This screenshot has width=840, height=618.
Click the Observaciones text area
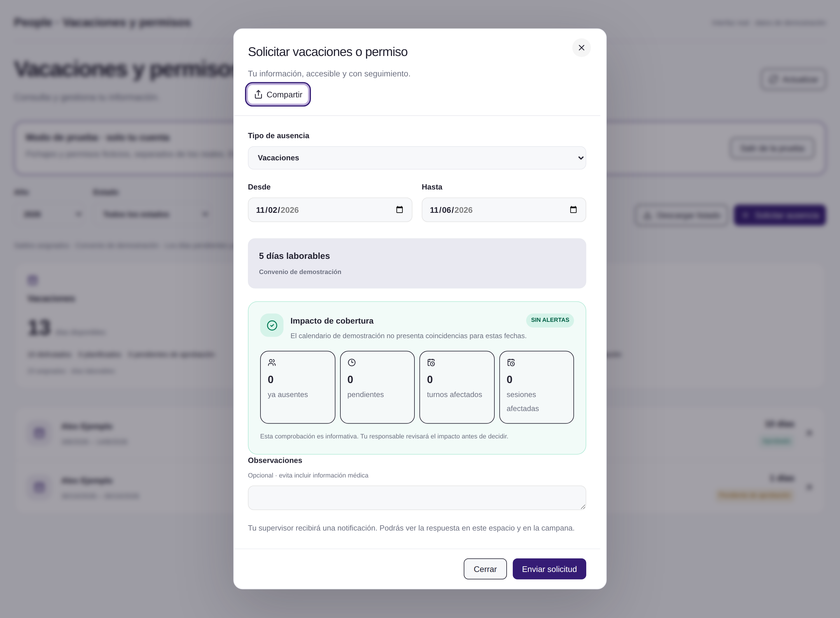416,498
